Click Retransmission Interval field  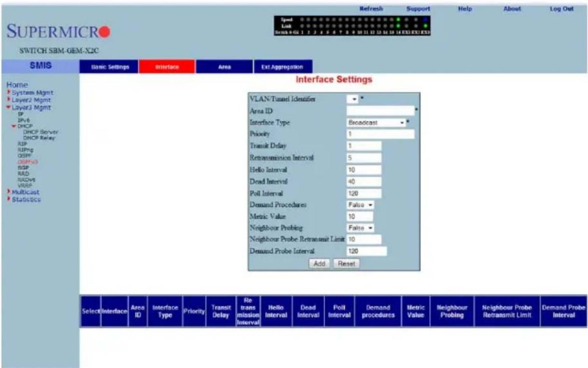click(364, 157)
